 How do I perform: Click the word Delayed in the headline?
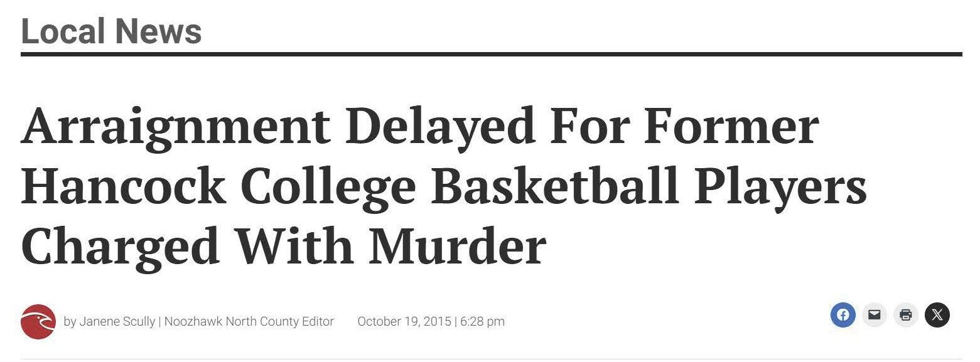point(439,126)
